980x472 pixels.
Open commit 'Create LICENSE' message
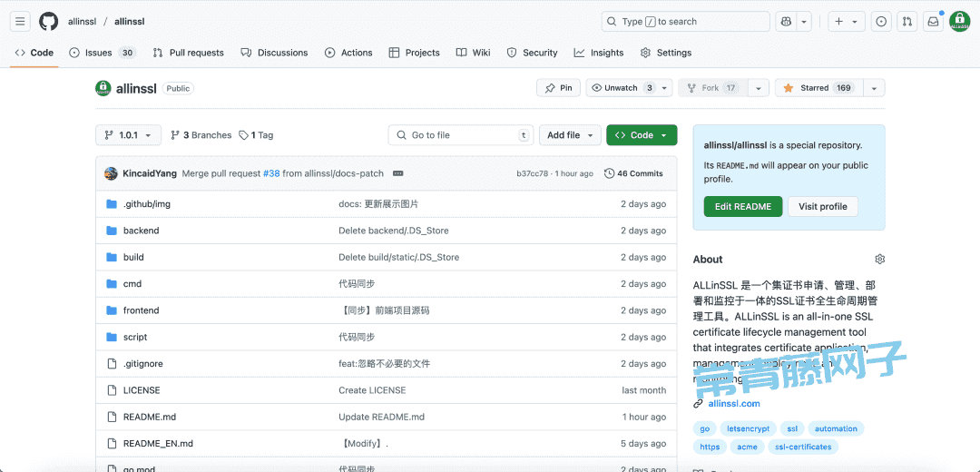coord(373,390)
